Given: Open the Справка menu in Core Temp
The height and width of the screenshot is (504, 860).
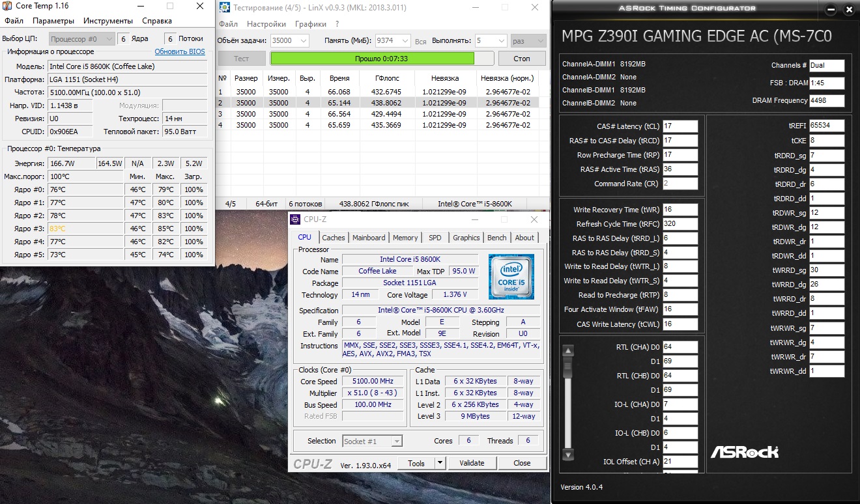Looking at the screenshot, I should (x=157, y=21).
